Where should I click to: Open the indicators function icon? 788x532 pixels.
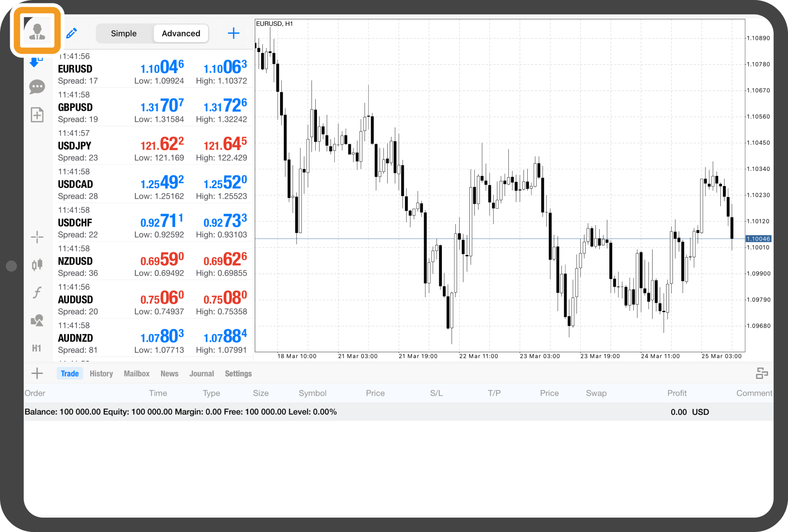(37, 292)
